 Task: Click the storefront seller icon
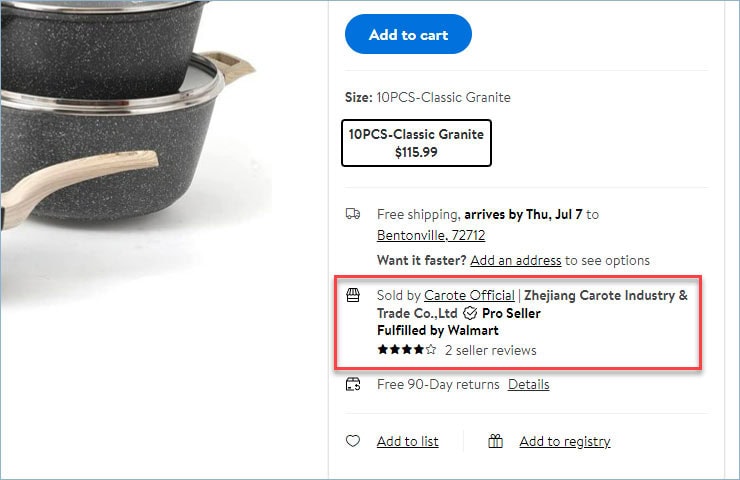(353, 295)
